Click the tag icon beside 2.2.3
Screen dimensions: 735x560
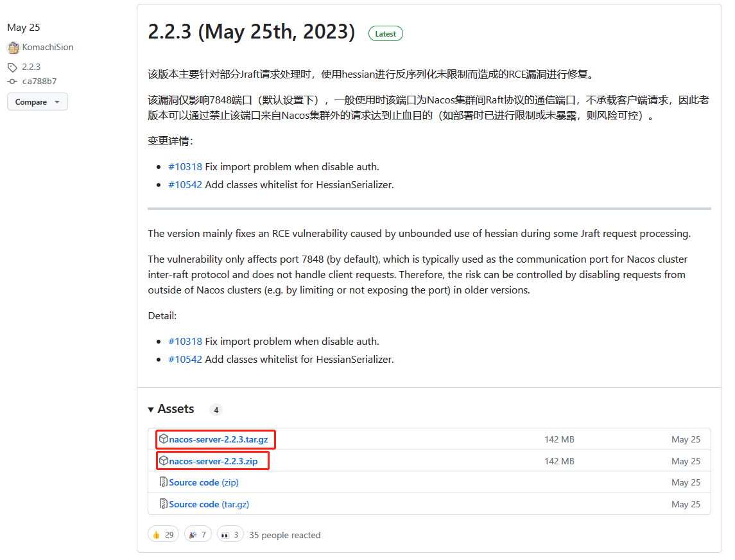(12, 67)
